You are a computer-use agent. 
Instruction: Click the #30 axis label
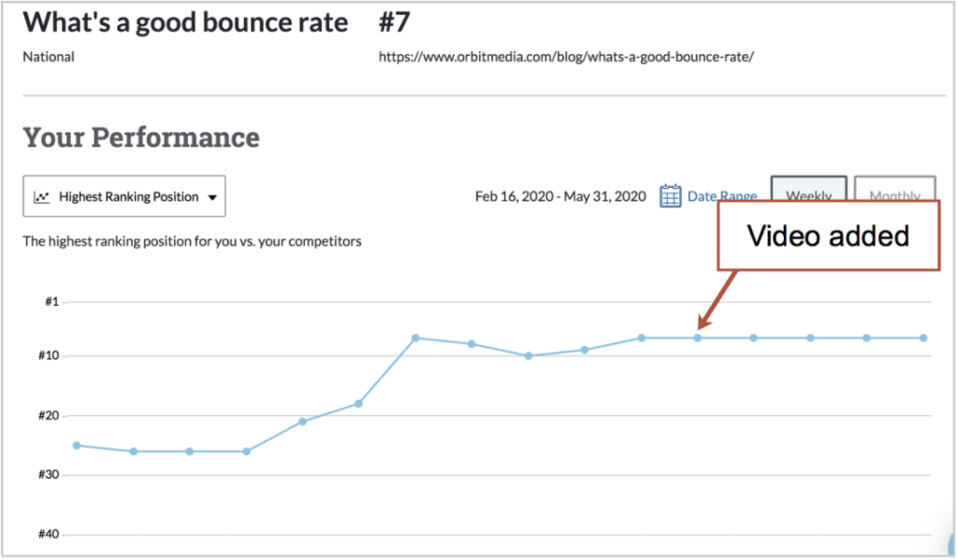coord(49,475)
